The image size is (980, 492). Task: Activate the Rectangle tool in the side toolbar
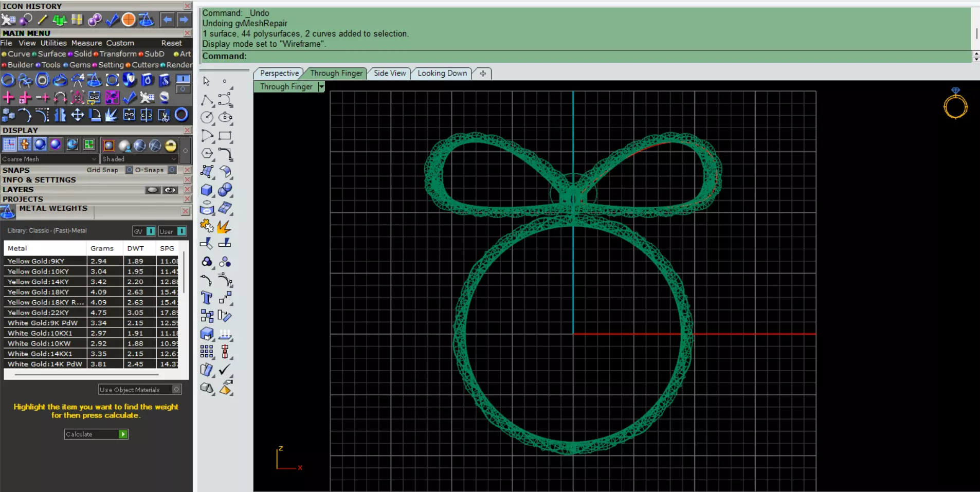point(225,136)
